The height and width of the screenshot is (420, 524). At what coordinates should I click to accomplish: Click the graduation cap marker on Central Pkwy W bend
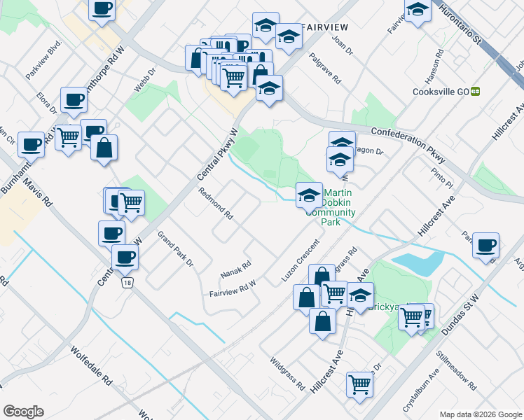tap(269, 90)
